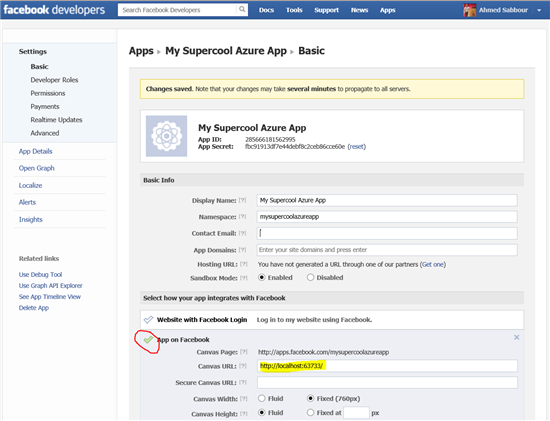Click Get one hosting URL link
Viewport: 550px width, 421px height.
pos(433,264)
